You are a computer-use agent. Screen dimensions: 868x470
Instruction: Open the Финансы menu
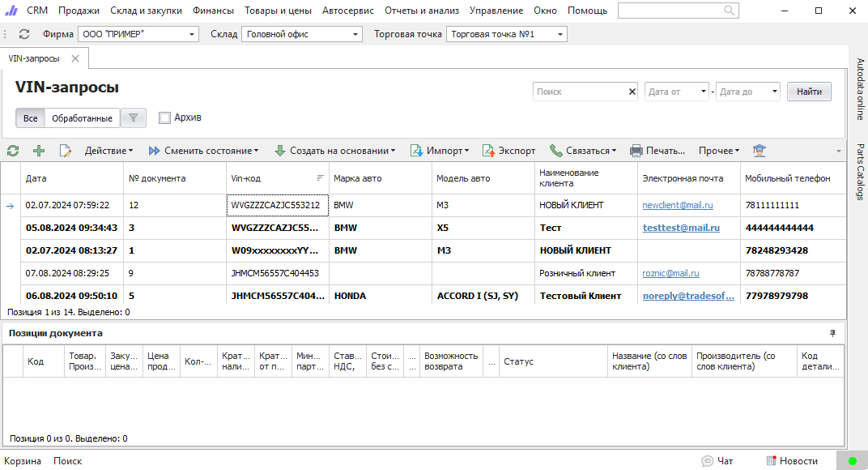(x=213, y=11)
